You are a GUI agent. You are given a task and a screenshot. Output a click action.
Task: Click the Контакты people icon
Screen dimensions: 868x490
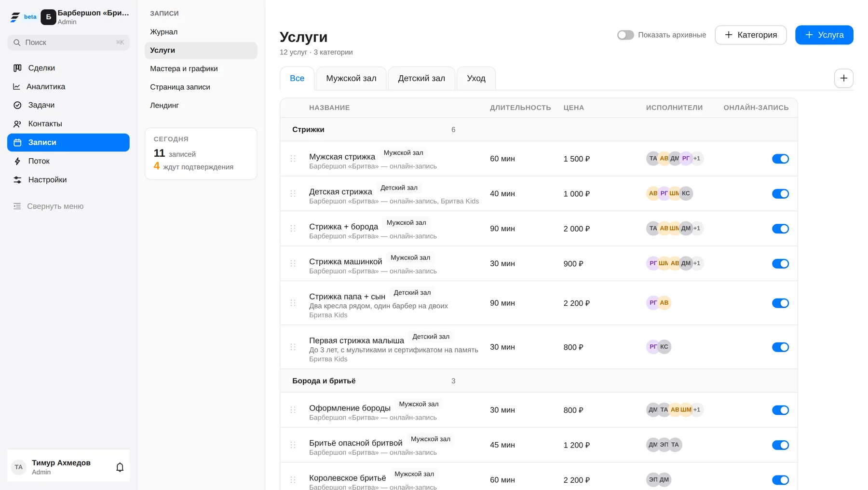click(17, 124)
